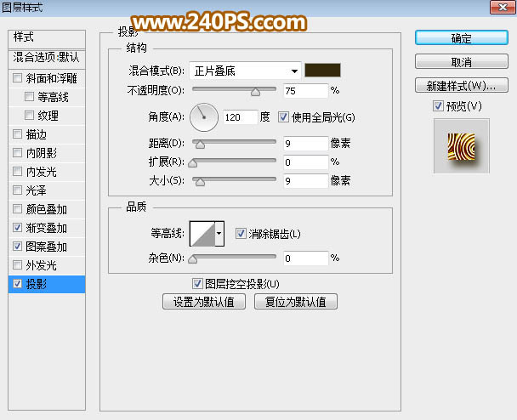Click the 不透明度 value field
Viewport: 517px width, 420px height.
[305, 91]
